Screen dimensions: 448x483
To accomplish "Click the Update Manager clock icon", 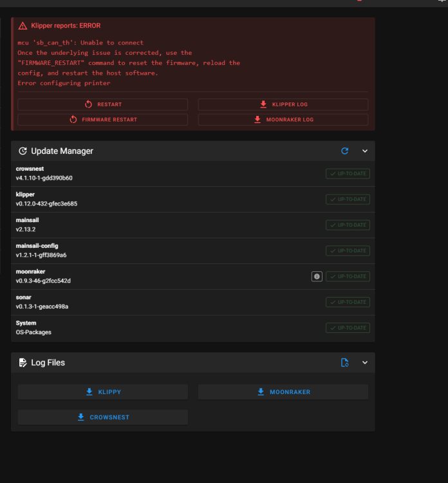I will pyautogui.click(x=23, y=151).
